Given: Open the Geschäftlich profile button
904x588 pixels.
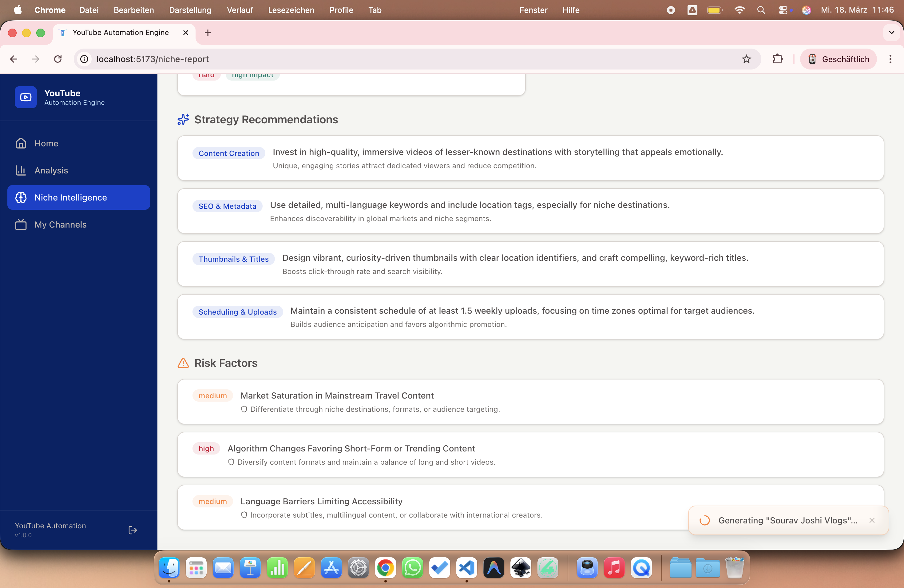Looking at the screenshot, I should pyautogui.click(x=838, y=59).
